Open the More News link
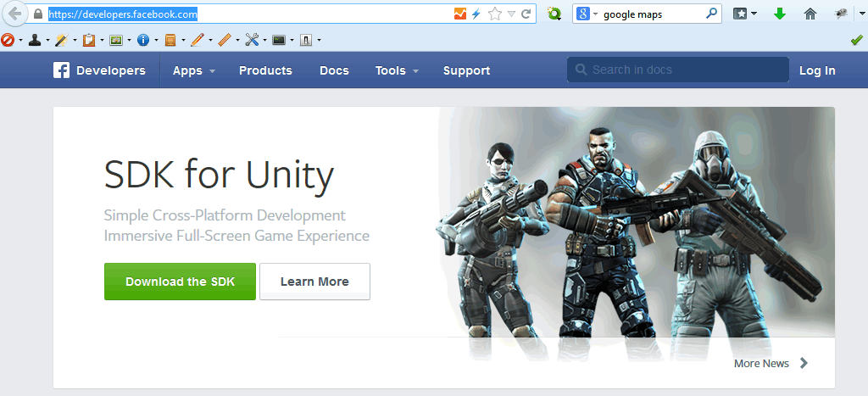Viewport: 868px width, 396px height. (761, 363)
